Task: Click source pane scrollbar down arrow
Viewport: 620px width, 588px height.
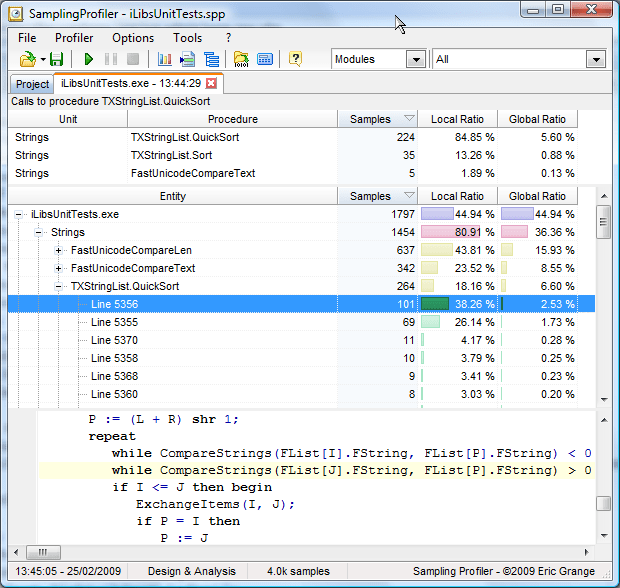Action: tap(604, 535)
